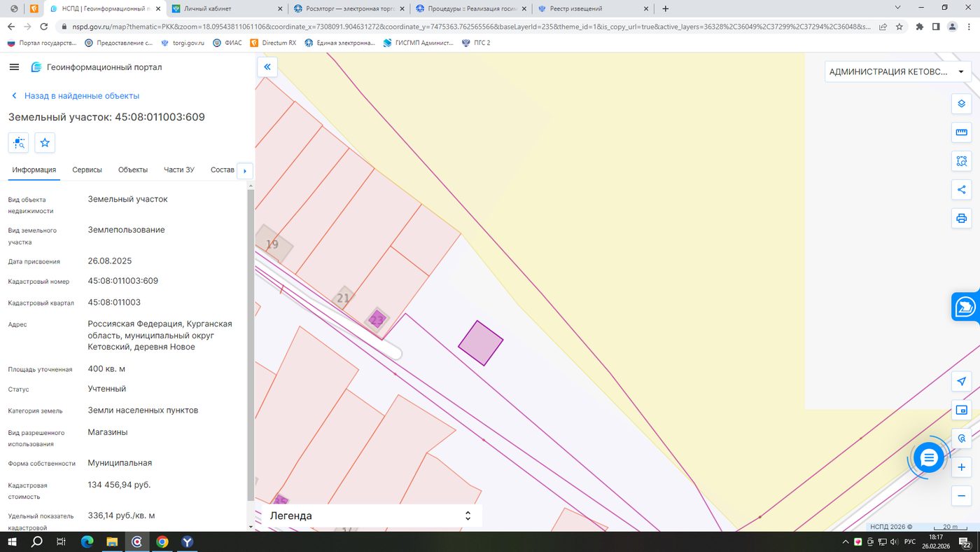
Task: Zoom out with the minus button
Action: (x=961, y=496)
